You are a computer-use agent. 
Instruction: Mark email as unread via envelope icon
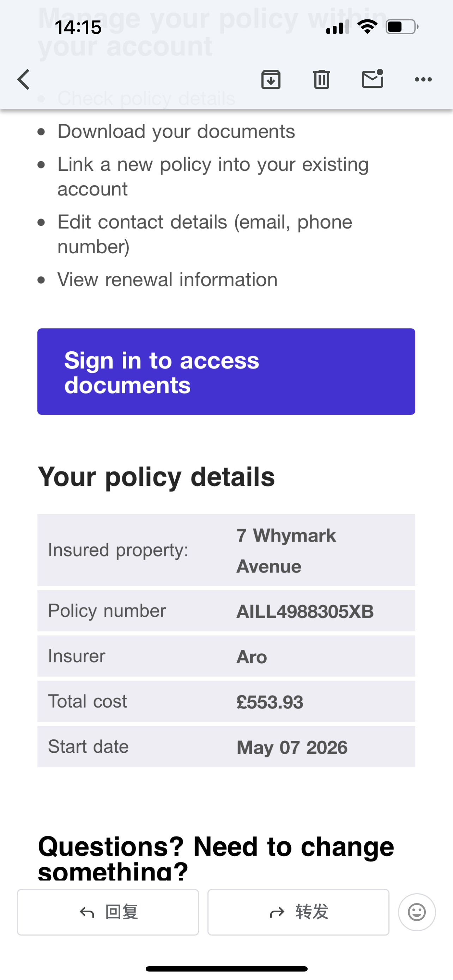pos(372,79)
